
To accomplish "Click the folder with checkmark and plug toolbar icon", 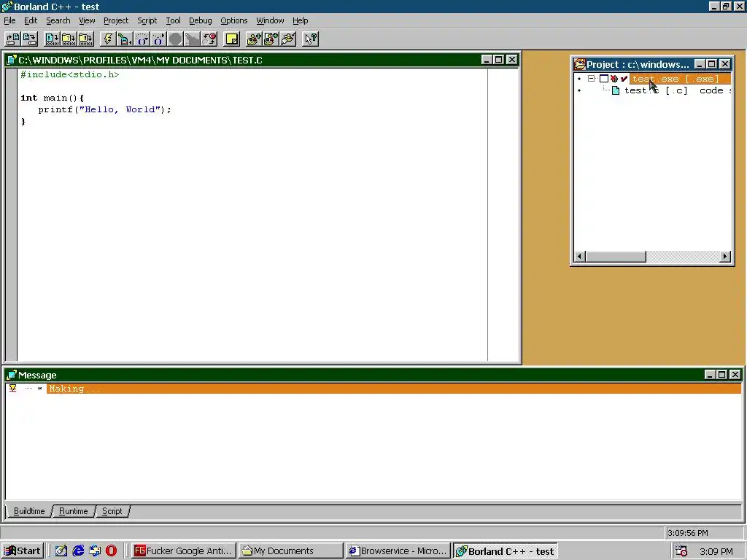I will pyautogui.click(x=287, y=39).
